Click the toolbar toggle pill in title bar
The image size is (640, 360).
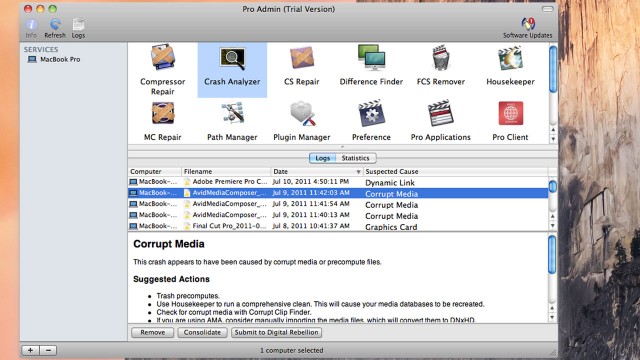click(547, 9)
